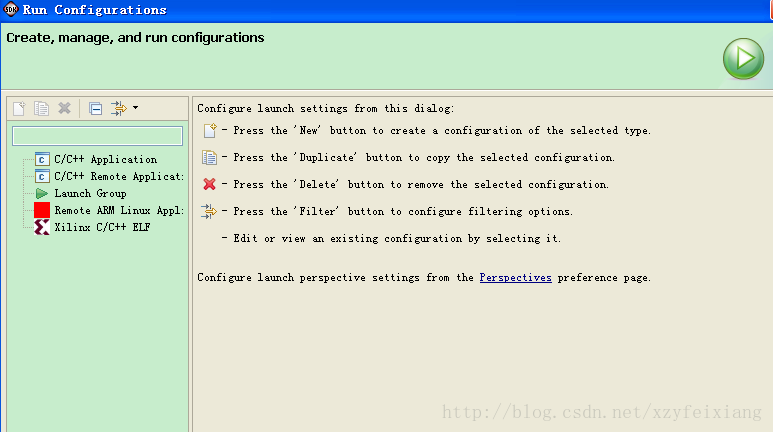Click the New launch configuration icon
The width and height of the screenshot is (773, 432).
[19, 108]
